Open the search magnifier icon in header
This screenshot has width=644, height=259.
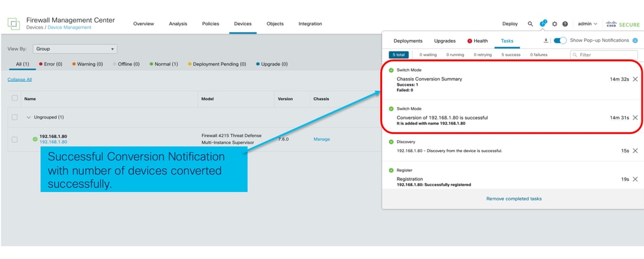(530, 24)
